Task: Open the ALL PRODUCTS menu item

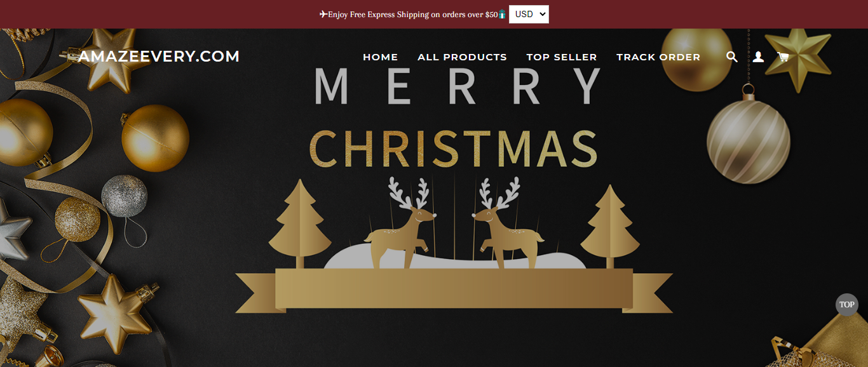Action: pyautogui.click(x=462, y=57)
